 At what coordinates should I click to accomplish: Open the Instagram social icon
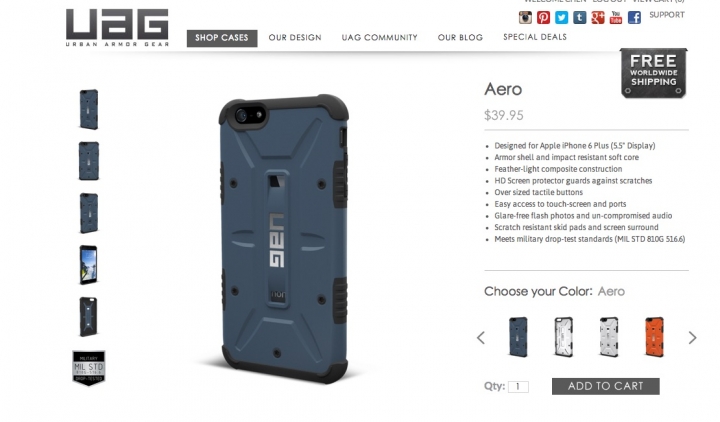[x=525, y=17]
